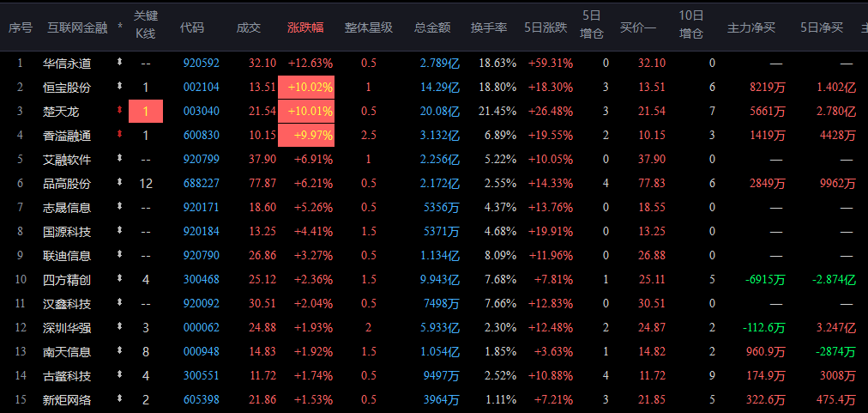Click the pin icon beside 志晟信息

click(x=119, y=207)
